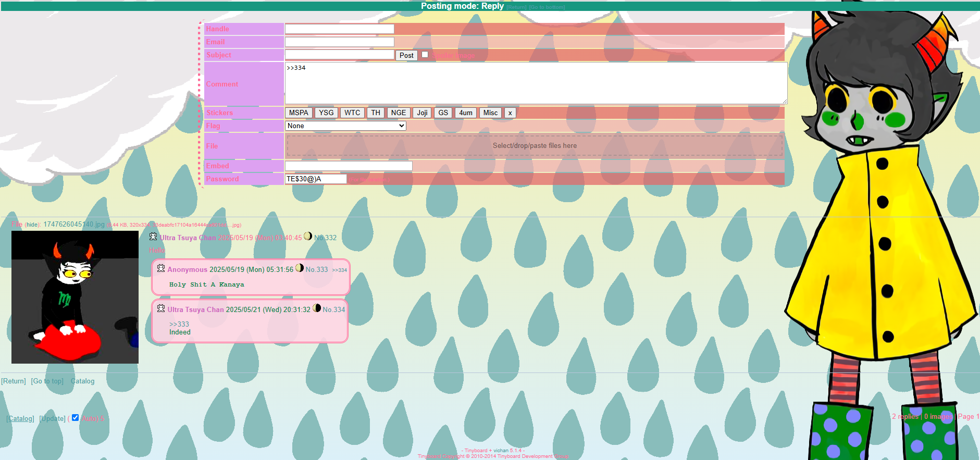Click the "Indeed" reply text

tap(180, 332)
